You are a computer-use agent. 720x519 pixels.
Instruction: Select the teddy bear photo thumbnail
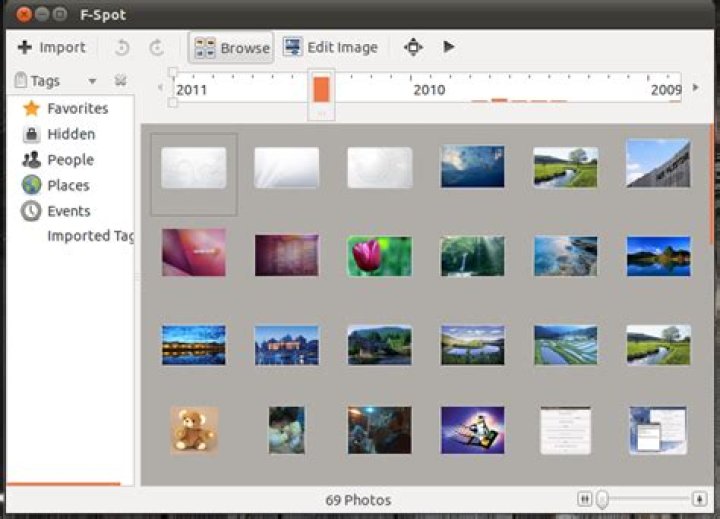(194, 430)
